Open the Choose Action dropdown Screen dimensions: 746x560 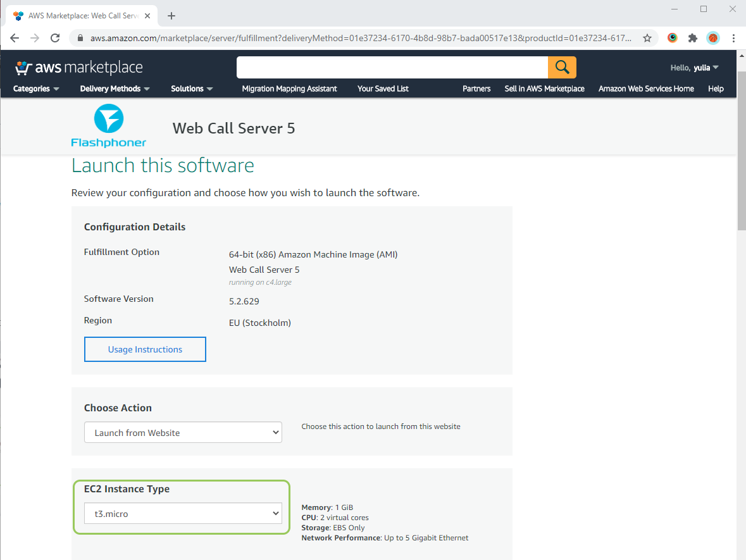pyautogui.click(x=183, y=433)
